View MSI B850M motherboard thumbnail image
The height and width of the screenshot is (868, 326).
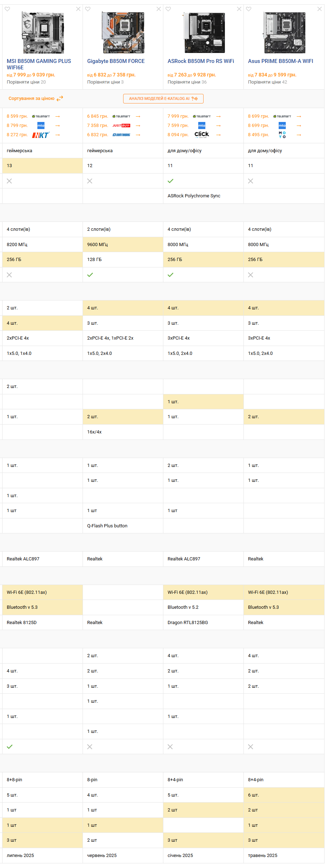43,32
